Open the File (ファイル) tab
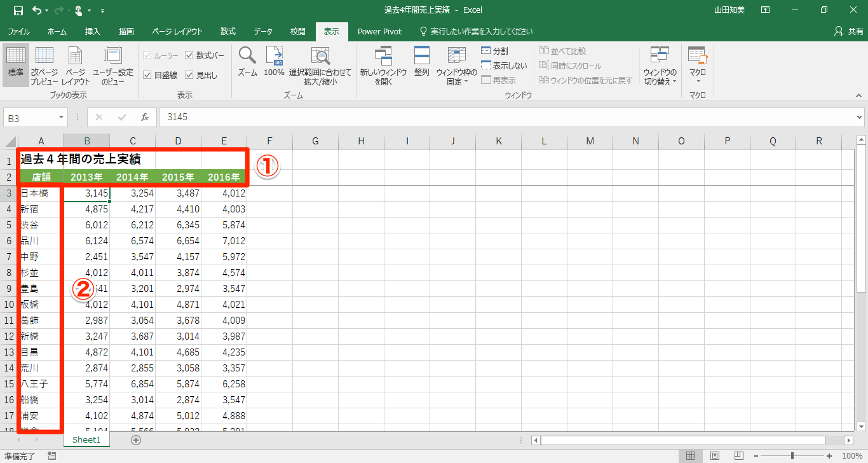 pos(18,31)
